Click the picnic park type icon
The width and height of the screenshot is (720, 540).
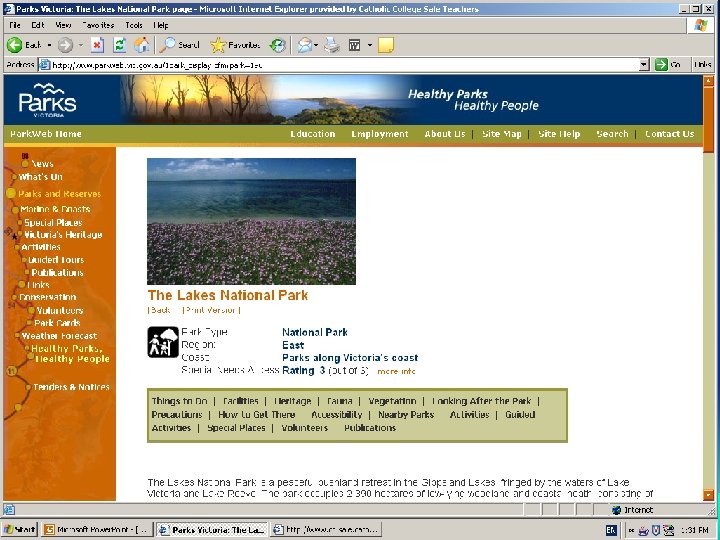point(163,342)
